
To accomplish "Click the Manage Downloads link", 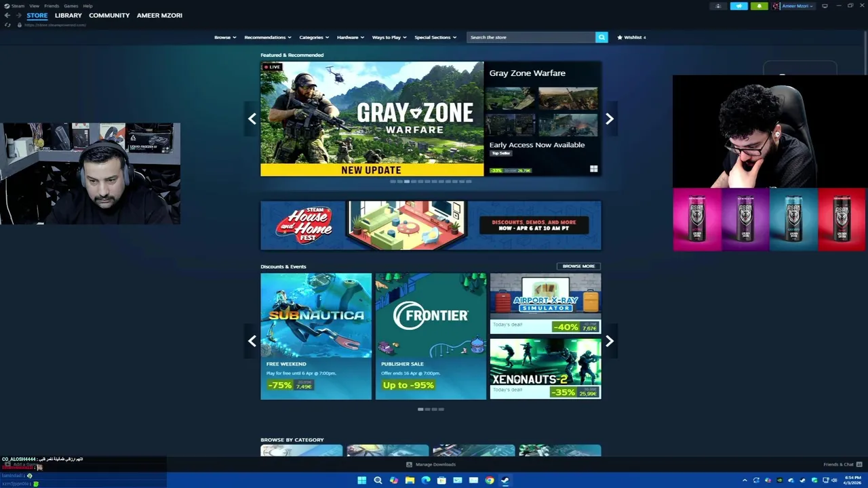I will (x=431, y=464).
